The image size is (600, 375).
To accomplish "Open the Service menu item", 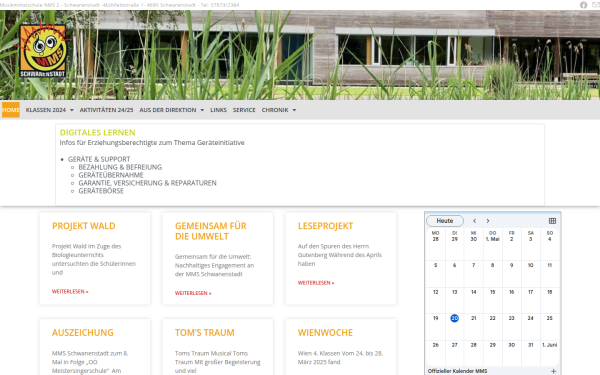I will pyautogui.click(x=244, y=110).
